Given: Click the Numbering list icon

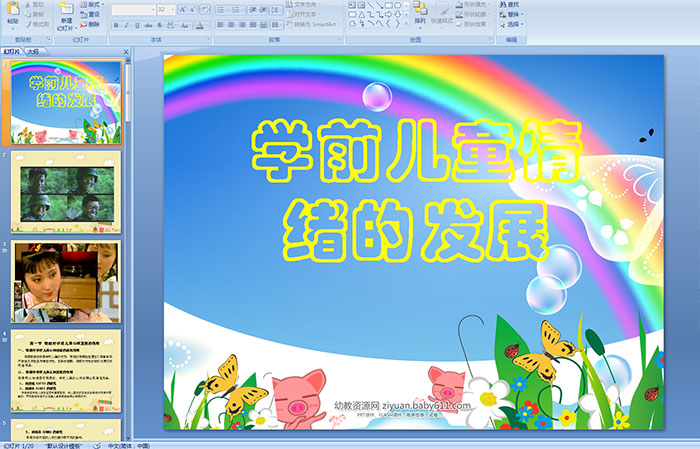Looking at the screenshot, I should pyautogui.click(x=238, y=10).
